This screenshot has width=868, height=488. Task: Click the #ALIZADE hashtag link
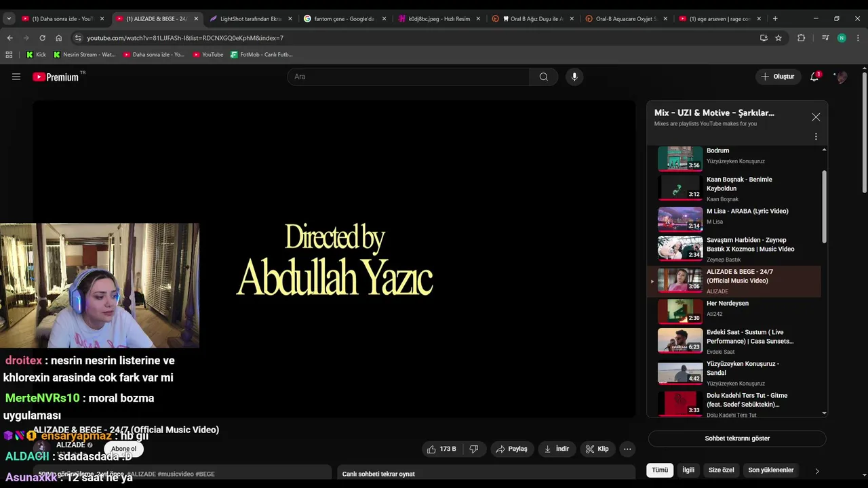click(x=142, y=474)
